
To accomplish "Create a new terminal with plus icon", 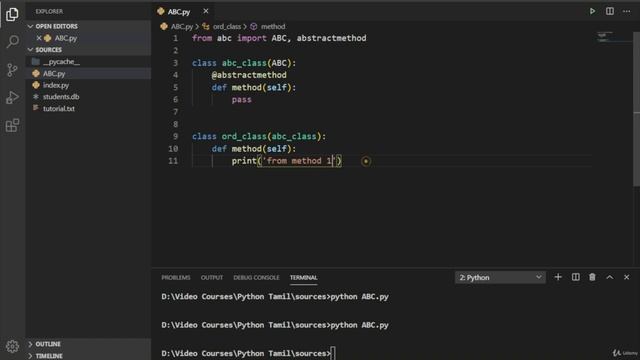I will click(558, 277).
